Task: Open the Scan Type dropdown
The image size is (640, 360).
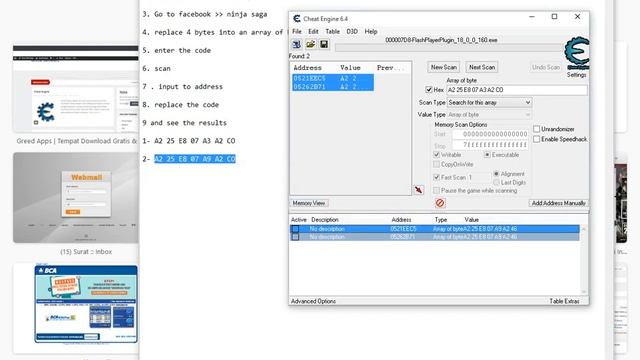Action: click(489, 102)
